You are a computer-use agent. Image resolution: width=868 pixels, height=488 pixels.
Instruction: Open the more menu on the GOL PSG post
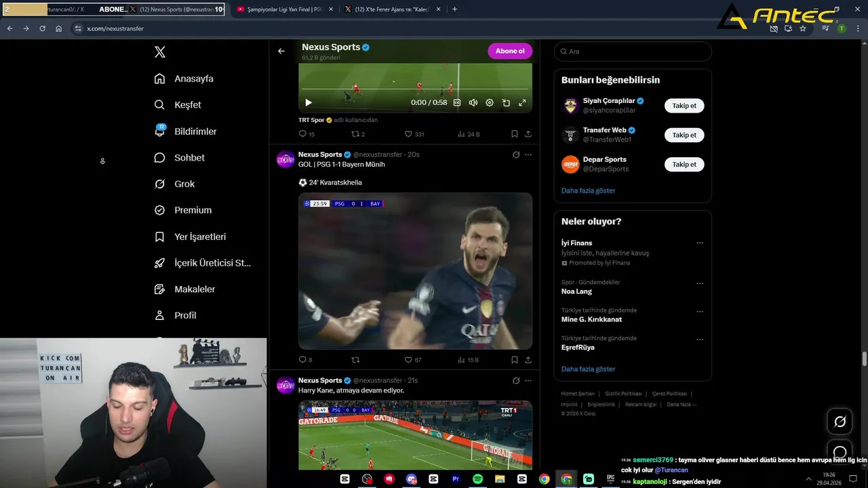point(528,155)
